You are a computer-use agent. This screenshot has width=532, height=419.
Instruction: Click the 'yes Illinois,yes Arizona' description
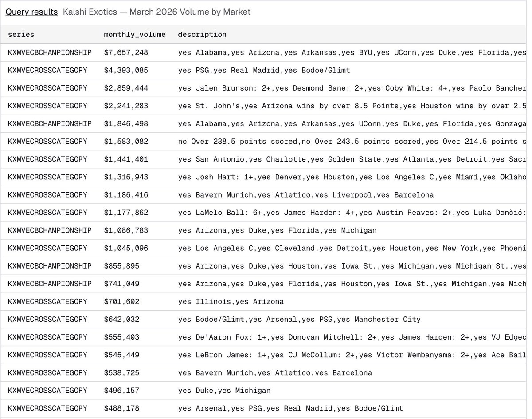[x=231, y=301]
